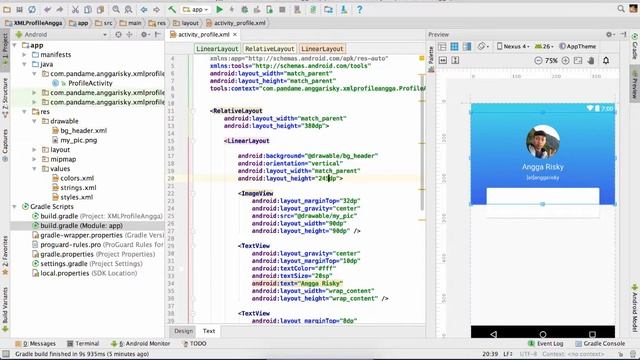Open the help question mark icon
The image size is (640, 360).
point(360,9)
